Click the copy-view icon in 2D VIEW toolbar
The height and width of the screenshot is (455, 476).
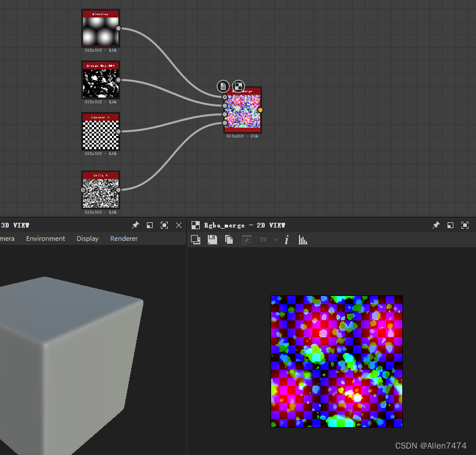pos(196,240)
